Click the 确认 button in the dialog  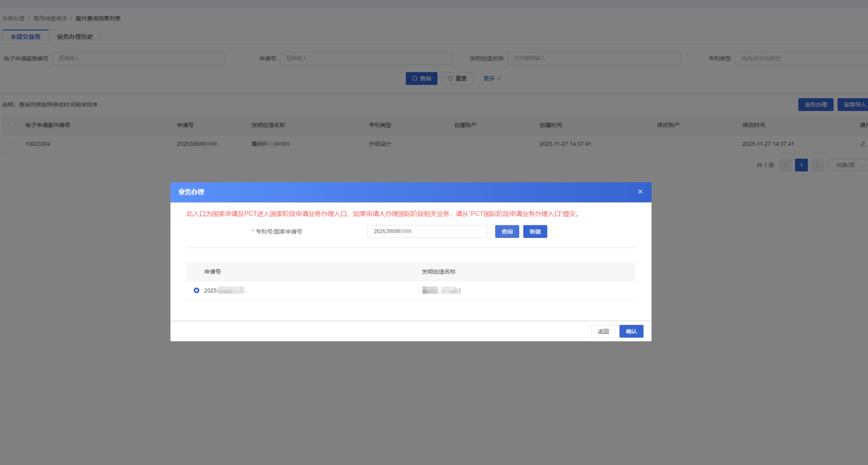(x=631, y=331)
